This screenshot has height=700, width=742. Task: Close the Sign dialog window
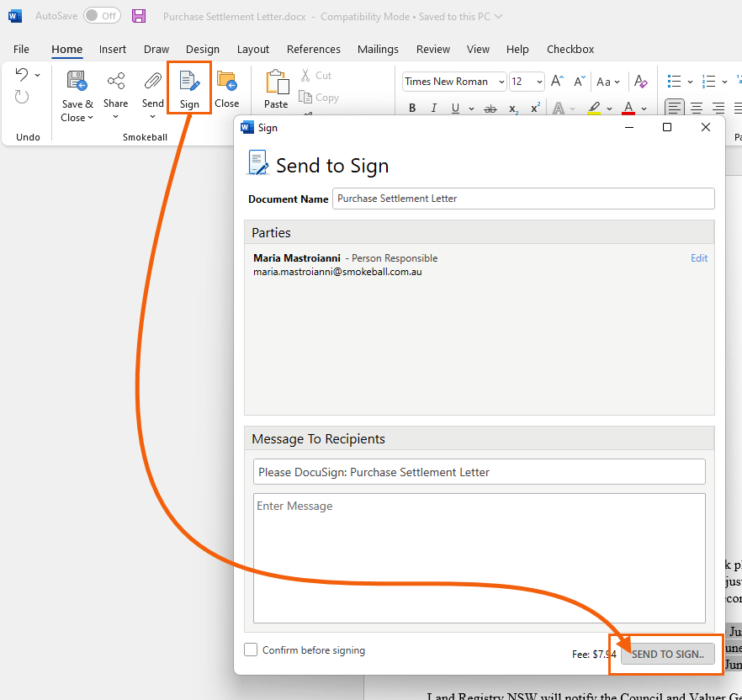tap(706, 127)
